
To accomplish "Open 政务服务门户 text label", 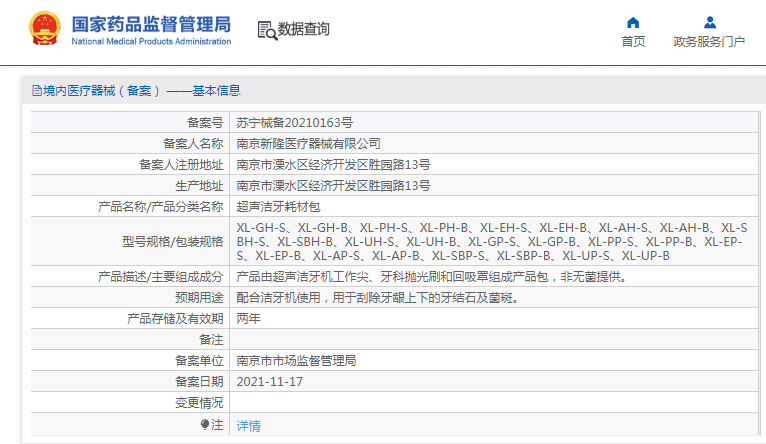I will click(x=709, y=42).
